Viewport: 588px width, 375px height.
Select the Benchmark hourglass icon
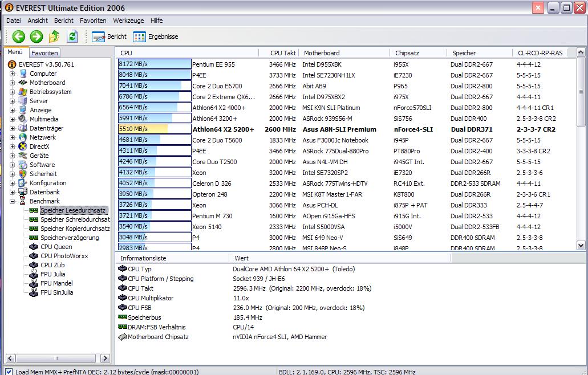pos(23,201)
